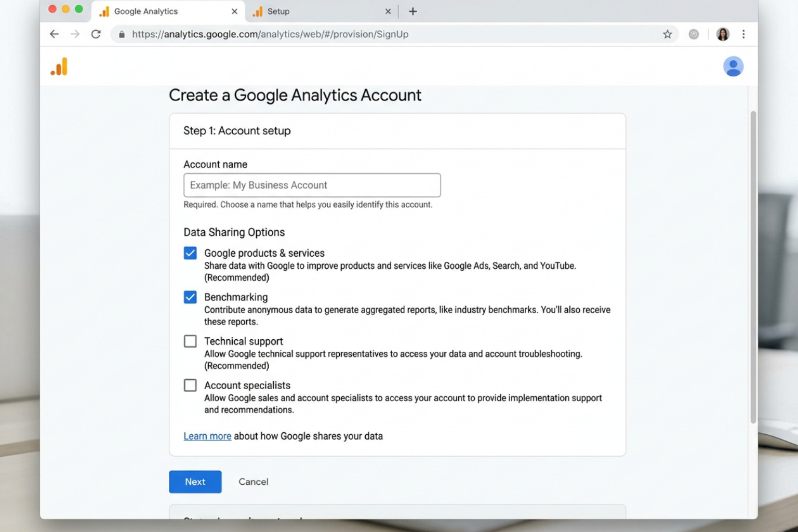Viewport: 798px width, 532px height.
Task: Enable Account specialists access
Action: 190,385
